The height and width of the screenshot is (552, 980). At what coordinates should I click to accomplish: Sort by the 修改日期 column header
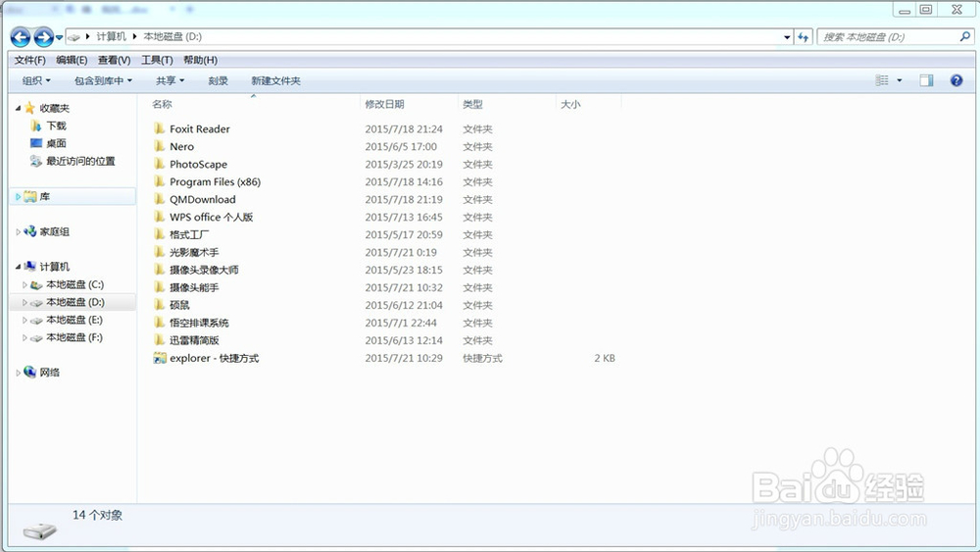(x=384, y=104)
